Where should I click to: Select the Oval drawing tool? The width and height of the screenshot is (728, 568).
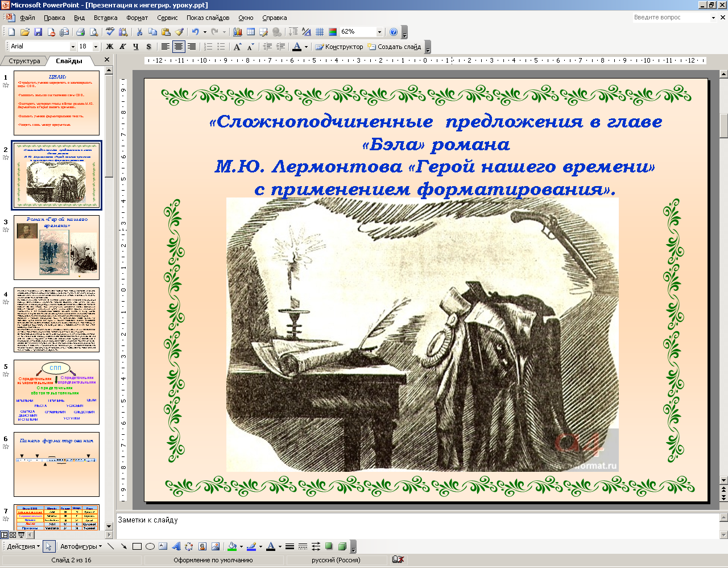[150, 546]
